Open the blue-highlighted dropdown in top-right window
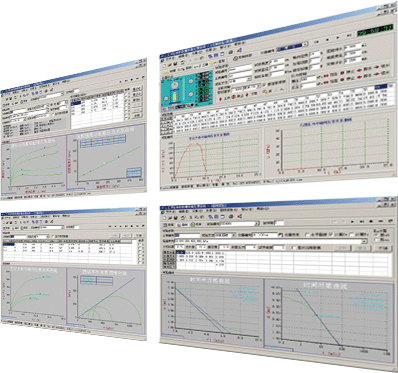 point(305,44)
